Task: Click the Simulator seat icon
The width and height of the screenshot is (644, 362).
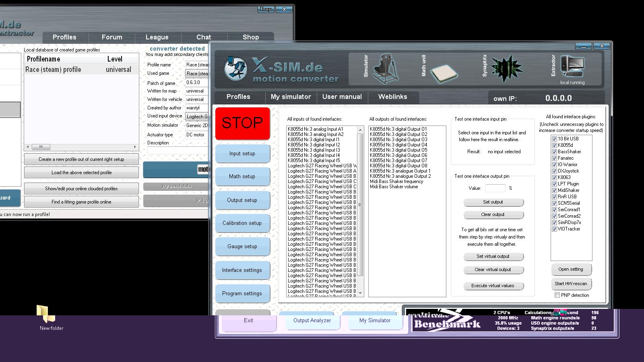Action: pos(386,69)
